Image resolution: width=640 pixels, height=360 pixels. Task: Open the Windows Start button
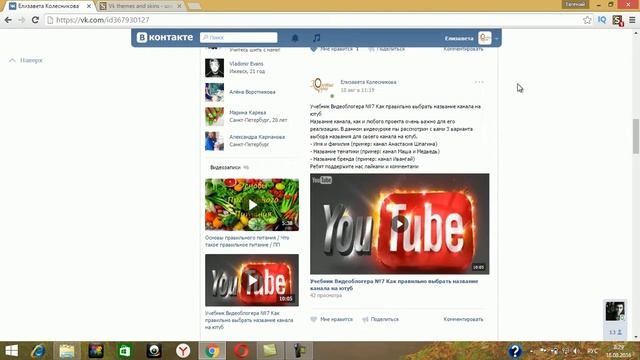[x=11, y=351]
